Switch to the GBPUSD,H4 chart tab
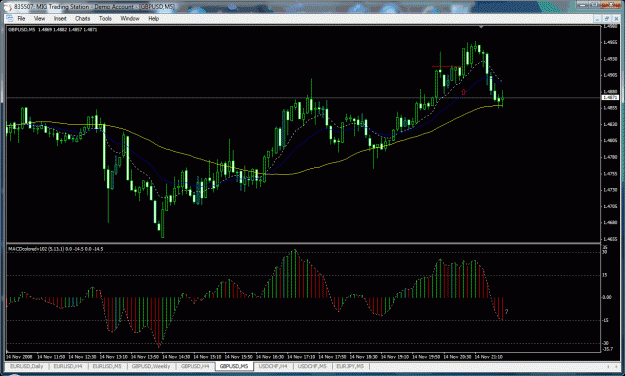The image size is (625, 376). (x=195, y=366)
